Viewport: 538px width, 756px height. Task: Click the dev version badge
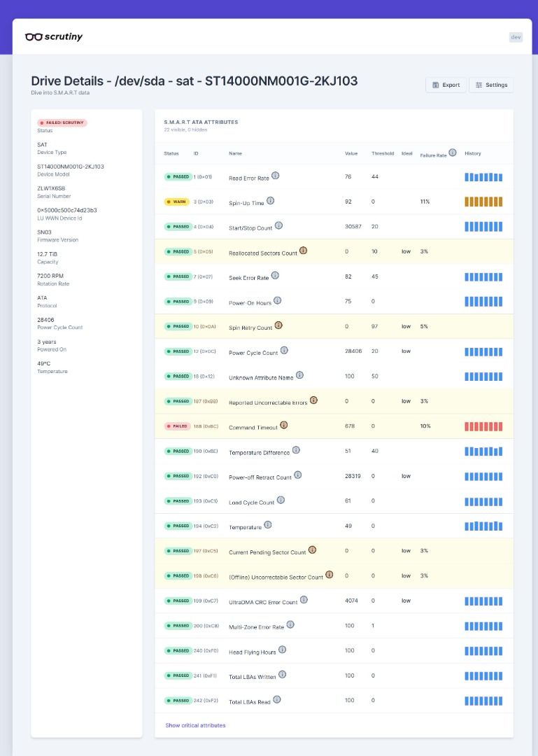pyautogui.click(x=516, y=37)
